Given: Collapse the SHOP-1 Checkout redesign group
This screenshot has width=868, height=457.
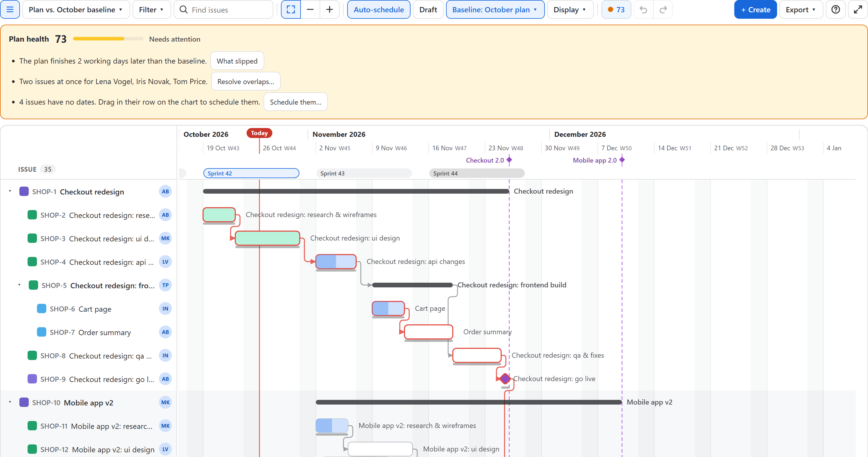Looking at the screenshot, I should pyautogui.click(x=10, y=191).
